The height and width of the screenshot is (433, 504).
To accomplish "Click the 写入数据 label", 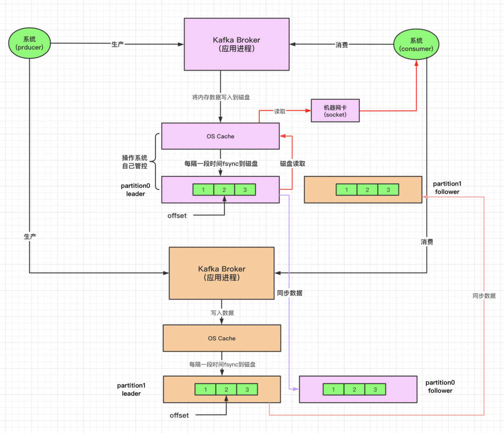I will [222, 313].
